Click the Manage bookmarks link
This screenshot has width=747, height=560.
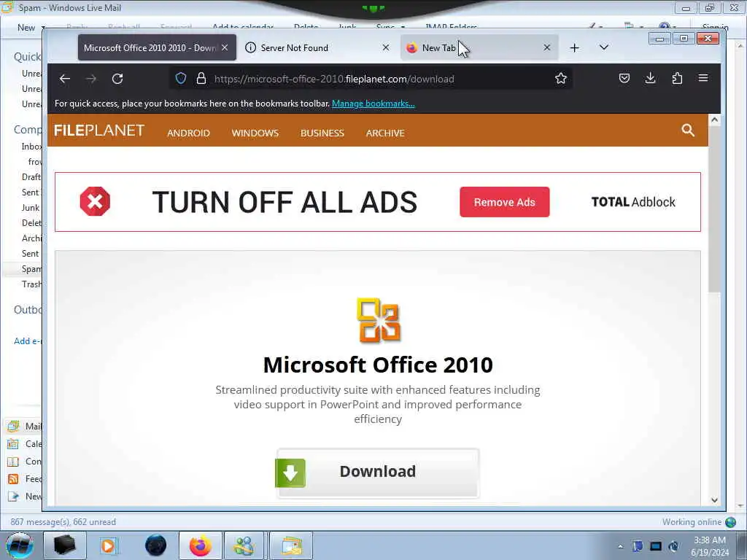(x=373, y=104)
